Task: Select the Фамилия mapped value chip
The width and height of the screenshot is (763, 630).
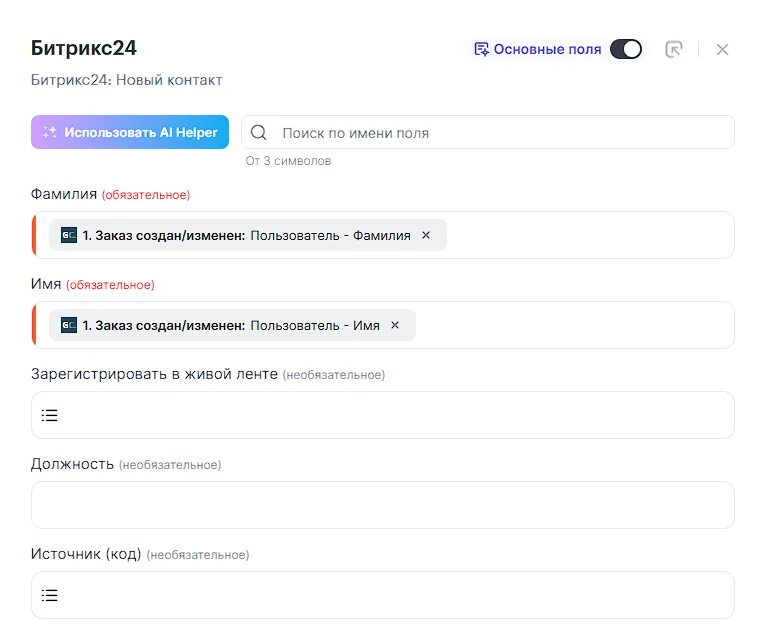Action: [246, 235]
